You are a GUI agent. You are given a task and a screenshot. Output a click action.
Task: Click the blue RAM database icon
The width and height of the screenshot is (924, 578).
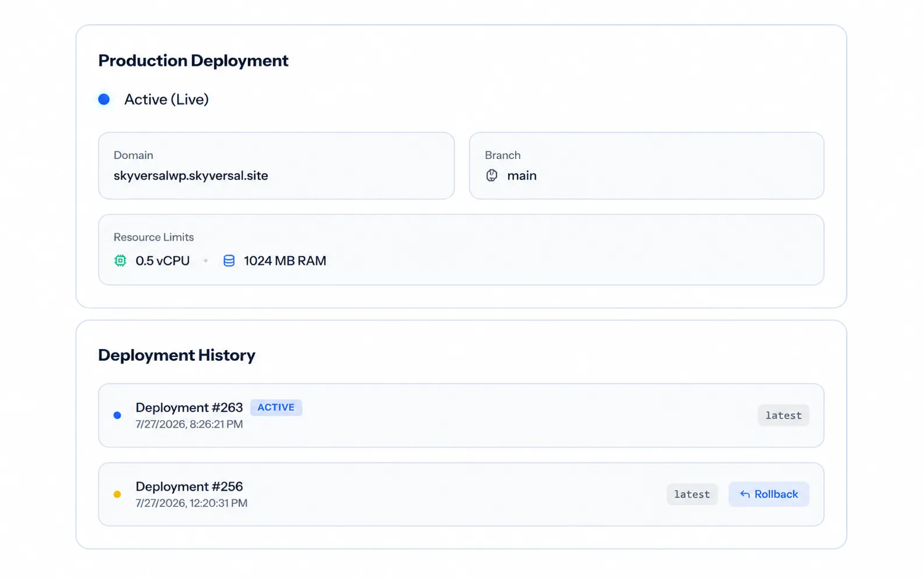(229, 260)
